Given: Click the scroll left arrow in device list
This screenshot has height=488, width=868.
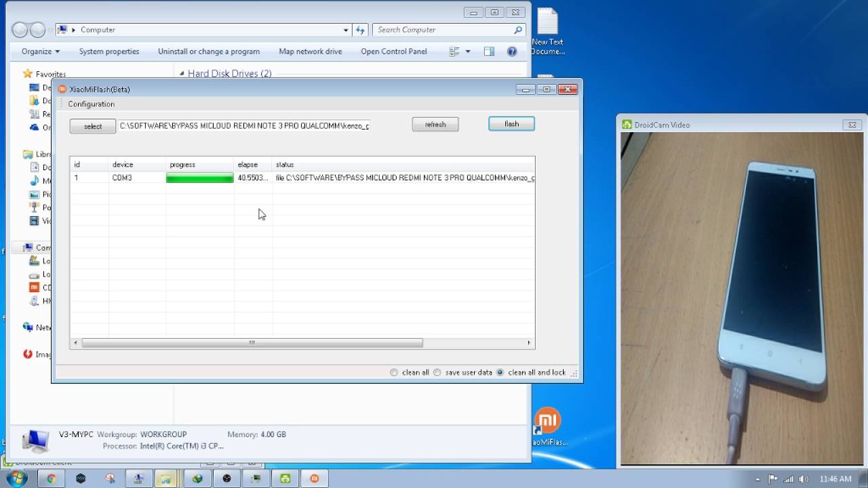Looking at the screenshot, I should 75,343.
